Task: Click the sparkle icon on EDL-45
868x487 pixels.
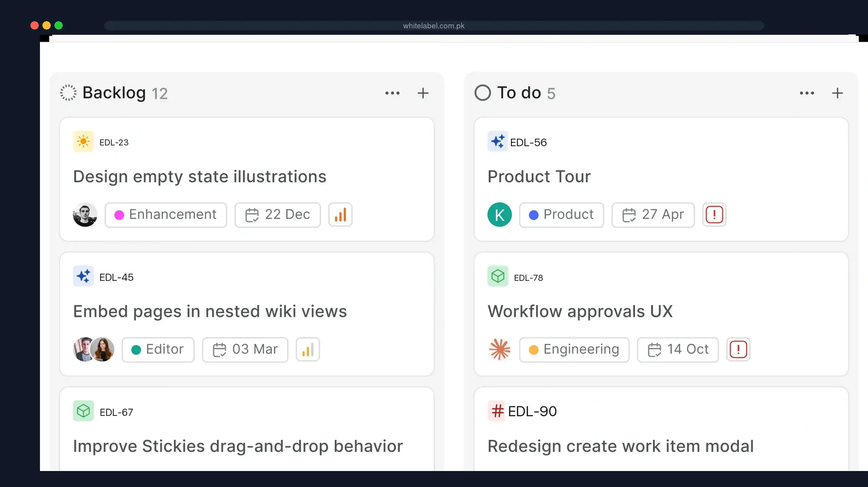Action: pos(83,276)
